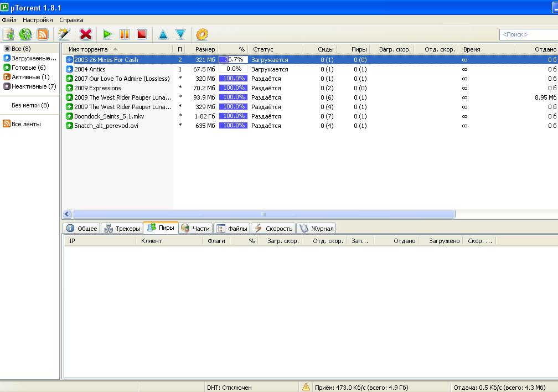Click download icon beside 2004 Antics
The width and height of the screenshot is (558, 392).
tap(69, 69)
